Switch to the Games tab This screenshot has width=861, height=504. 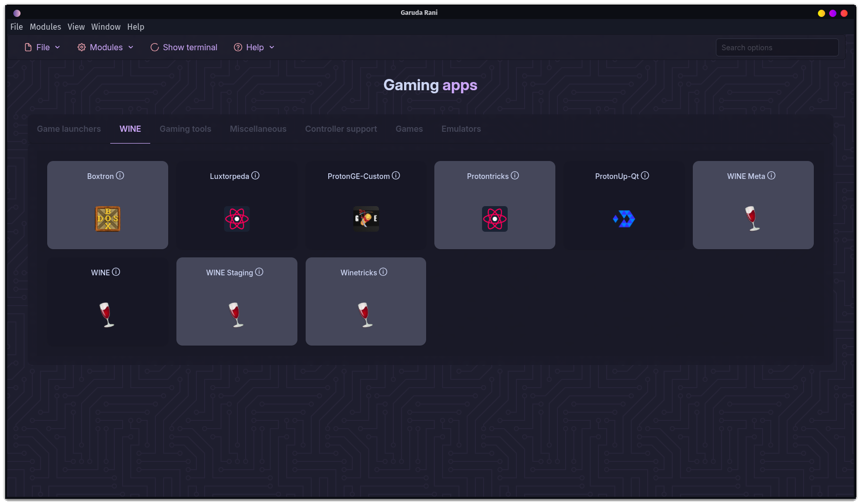click(x=409, y=129)
